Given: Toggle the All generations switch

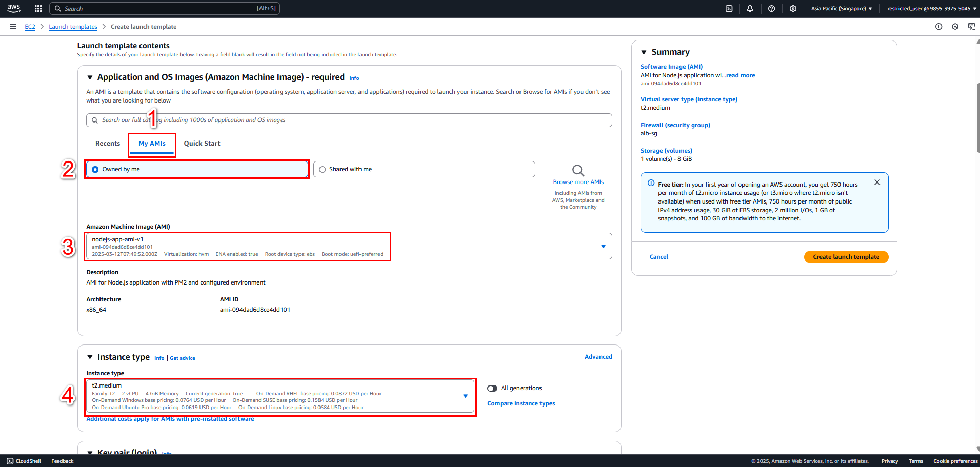Looking at the screenshot, I should 492,388.
